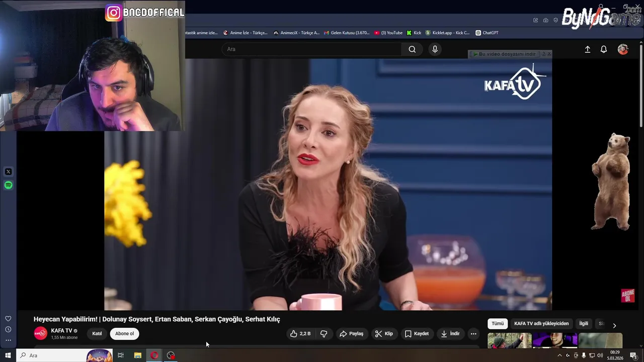Screen dimensions: 644x362
Task: Select 'KAFA TV adlı yükleyiciden' chip
Action: (541, 324)
